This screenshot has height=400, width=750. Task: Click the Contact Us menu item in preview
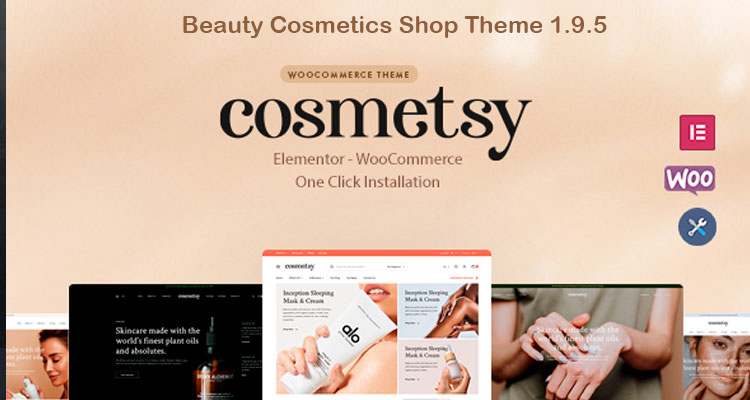(369, 278)
